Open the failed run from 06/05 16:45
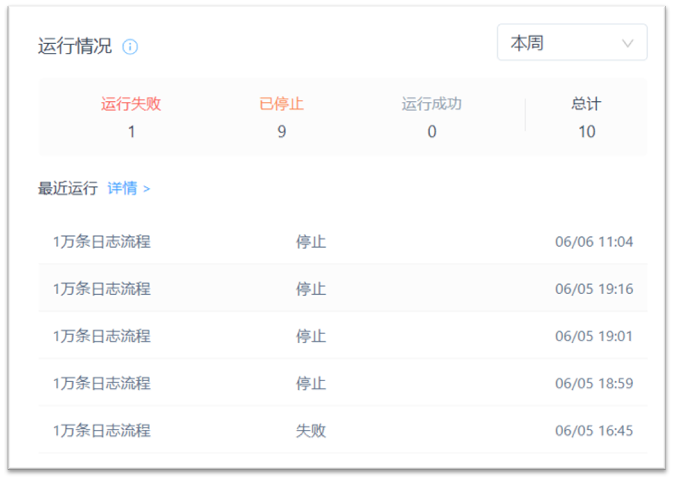674x480 pixels. click(102, 431)
